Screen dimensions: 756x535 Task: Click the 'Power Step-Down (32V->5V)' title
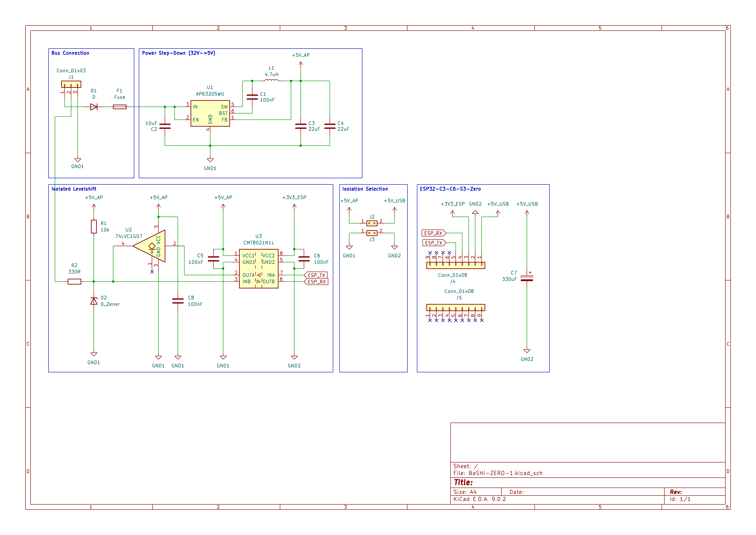(x=178, y=53)
